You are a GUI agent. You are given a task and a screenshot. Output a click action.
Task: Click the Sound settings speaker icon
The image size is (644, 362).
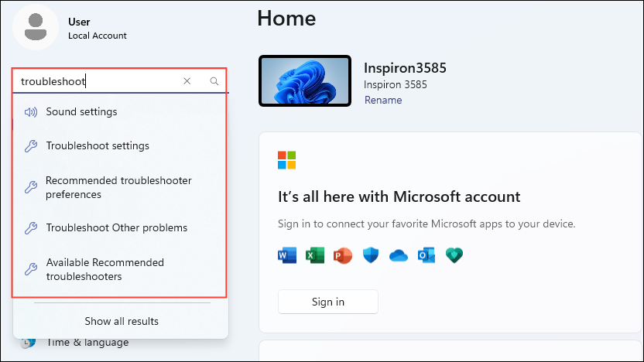pyautogui.click(x=31, y=111)
